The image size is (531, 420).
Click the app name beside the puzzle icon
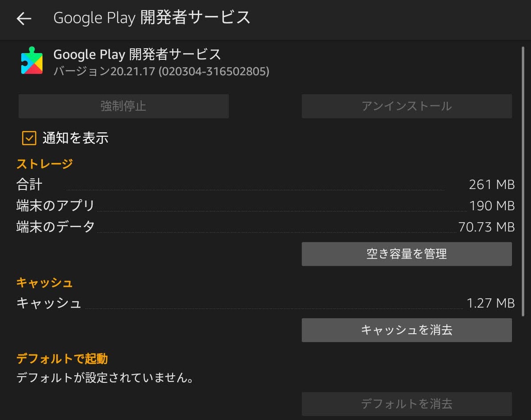click(x=137, y=54)
